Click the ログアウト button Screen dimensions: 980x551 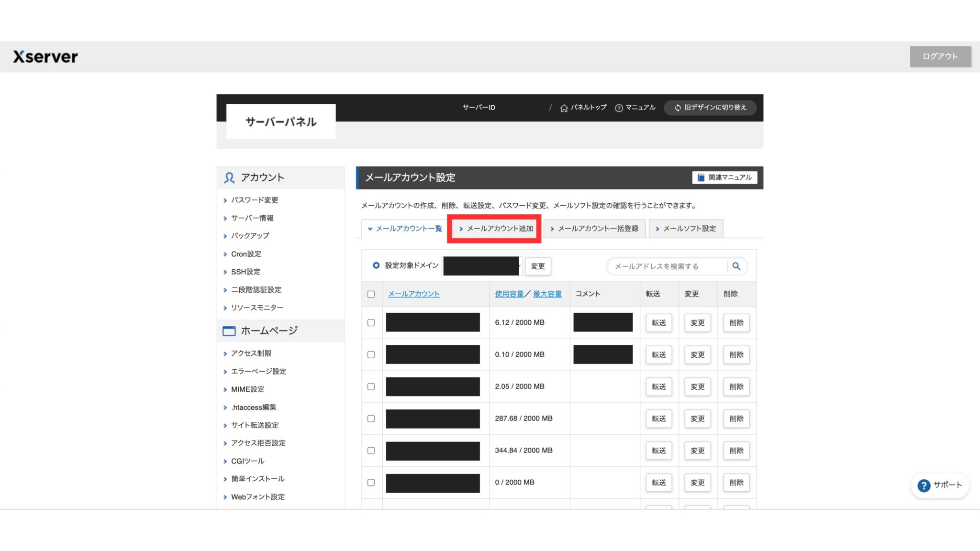pyautogui.click(x=940, y=56)
